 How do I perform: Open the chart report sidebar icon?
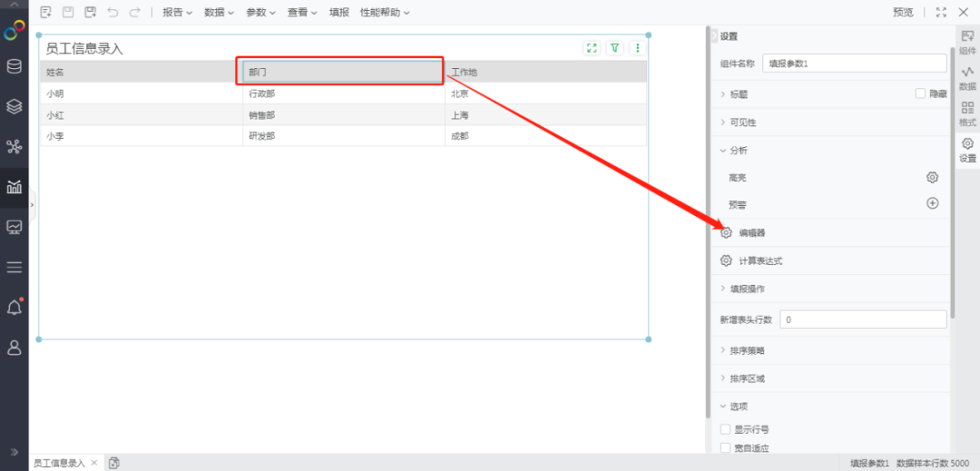coord(15,187)
